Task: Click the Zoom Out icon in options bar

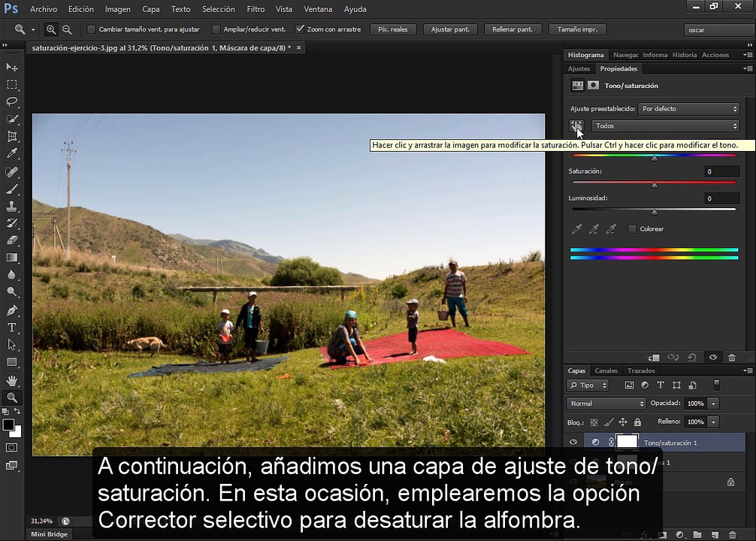Action: click(67, 29)
